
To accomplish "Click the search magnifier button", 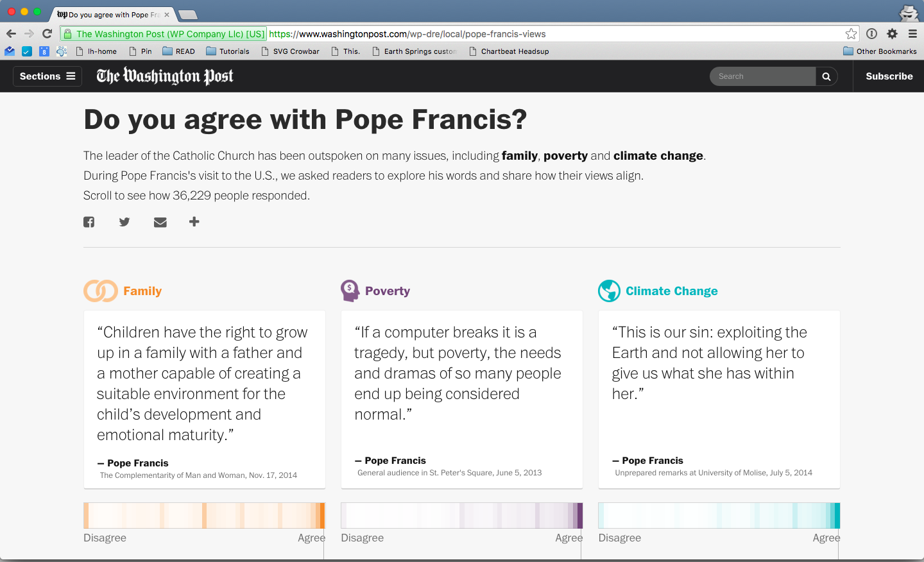I will (x=826, y=76).
